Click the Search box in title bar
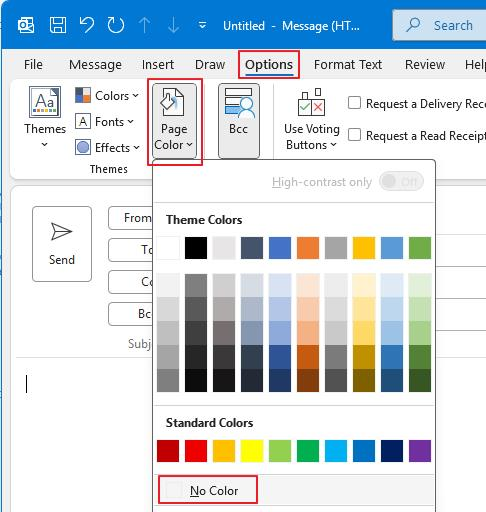The width and height of the screenshot is (486, 512). (x=439, y=25)
